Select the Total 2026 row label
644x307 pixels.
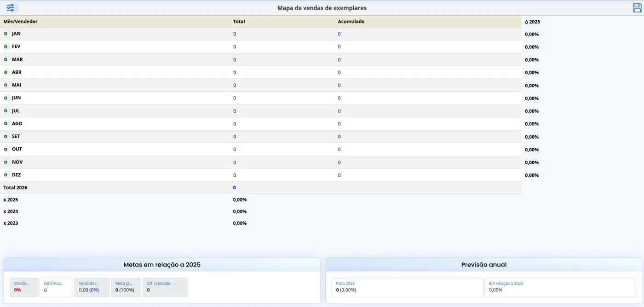coord(15,188)
